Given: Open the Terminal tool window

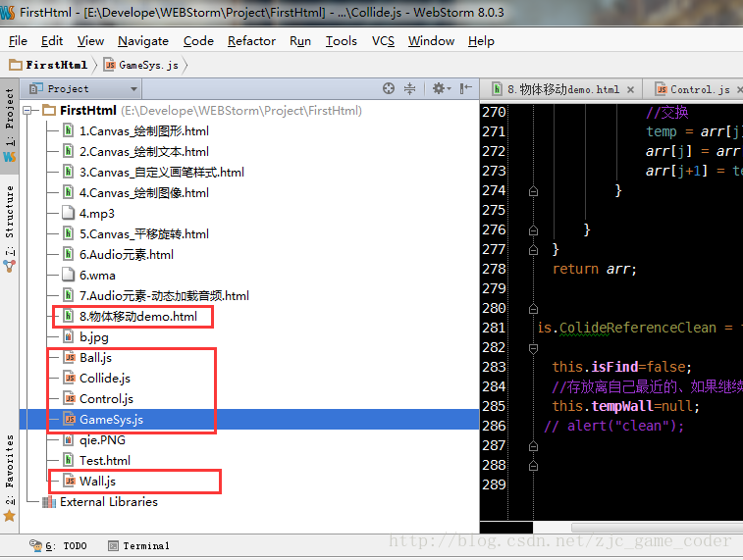Looking at the screenshot, I should (138, 546).
